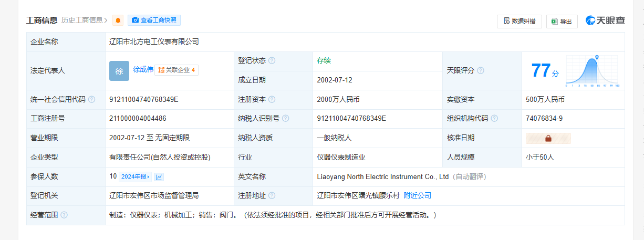The image size is (644, 240).
Task: Select establishment date 2002-07-12
Action: point(335,80)
